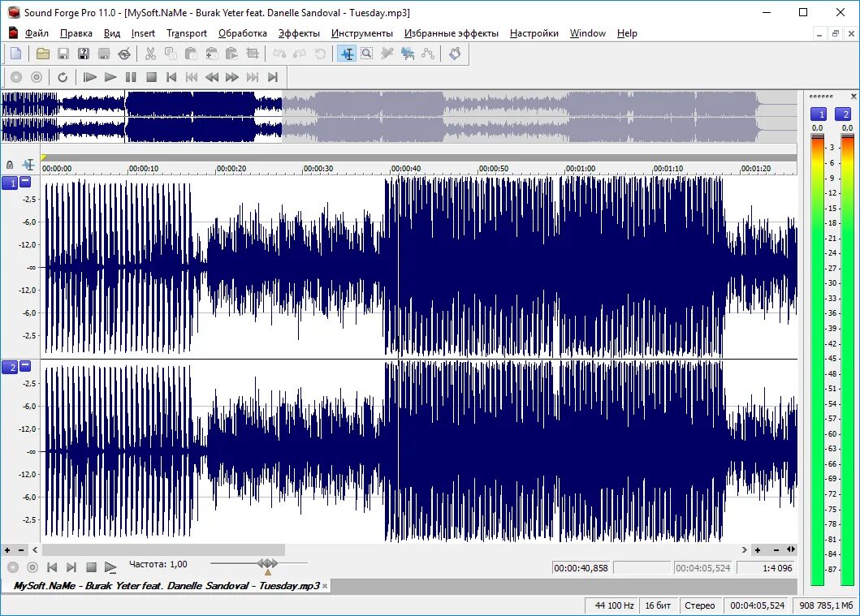This screenshot has width=860, height=616.
Task: Click the Save floppy disk icon
Action: click(x=63, y=54)
